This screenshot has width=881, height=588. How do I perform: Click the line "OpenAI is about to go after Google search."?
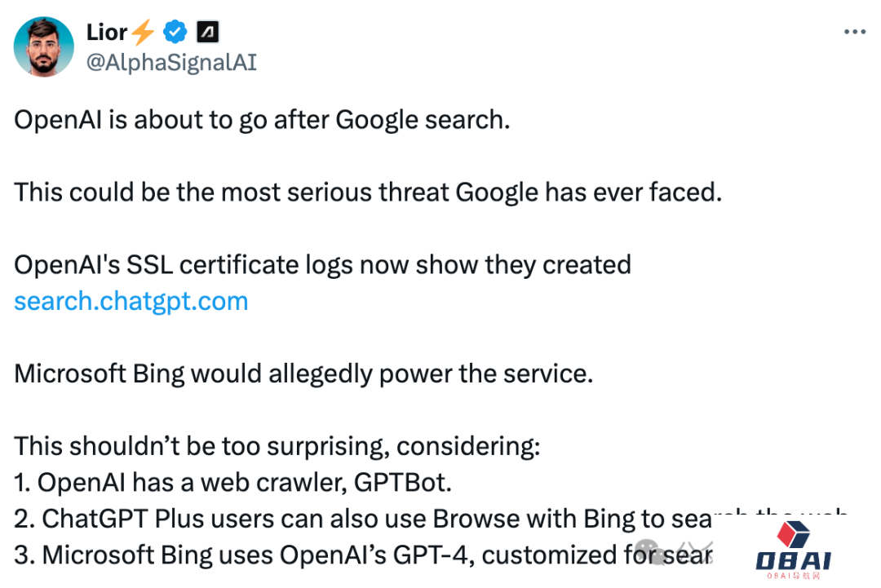click(x=262, y=120)
